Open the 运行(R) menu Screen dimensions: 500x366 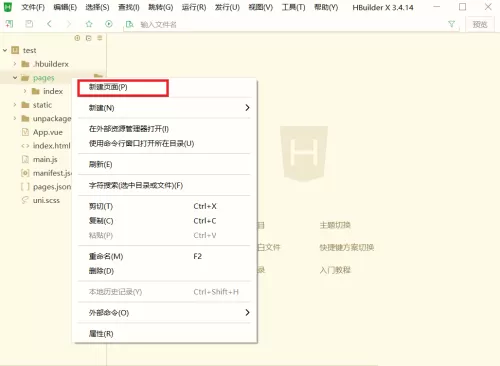194,7
